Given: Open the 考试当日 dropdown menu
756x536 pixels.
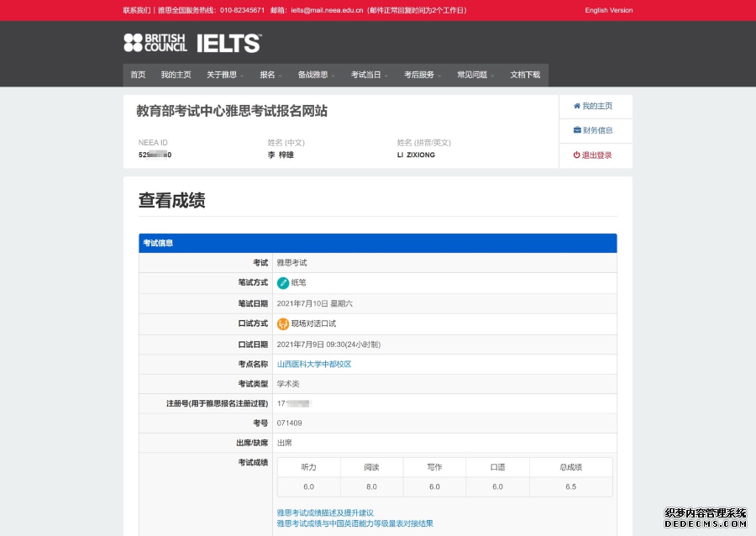Looking at the screenshot, I should tap(369, 75).
